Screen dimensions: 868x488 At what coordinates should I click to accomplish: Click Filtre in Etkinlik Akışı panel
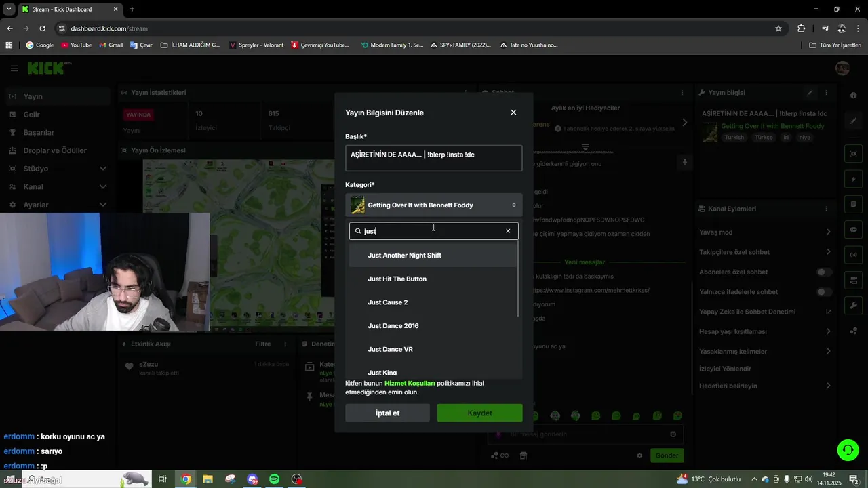pos(263,344)
